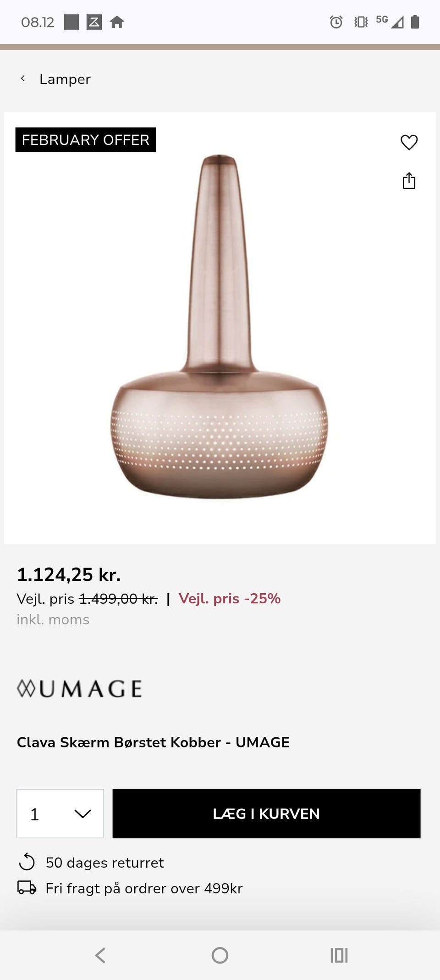The image size is (440, 980).
Task: Open the UMAGE brand logo link
Action: pyautogui.click(x=79, y=689)
